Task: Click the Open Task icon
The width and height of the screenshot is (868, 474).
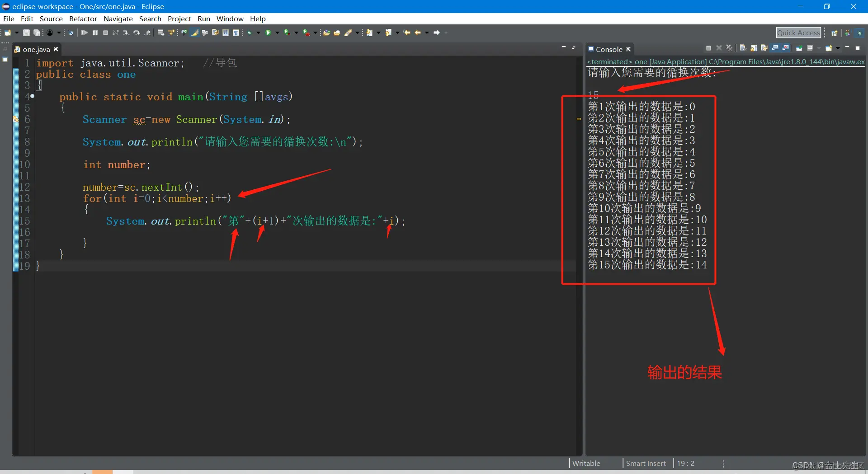Action: tap(337, 33)
